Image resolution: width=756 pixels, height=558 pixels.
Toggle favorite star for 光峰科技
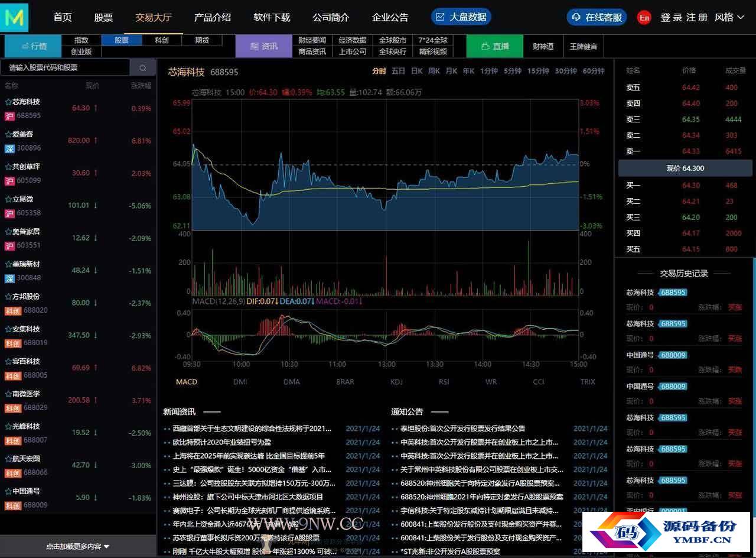click(8, 426)
